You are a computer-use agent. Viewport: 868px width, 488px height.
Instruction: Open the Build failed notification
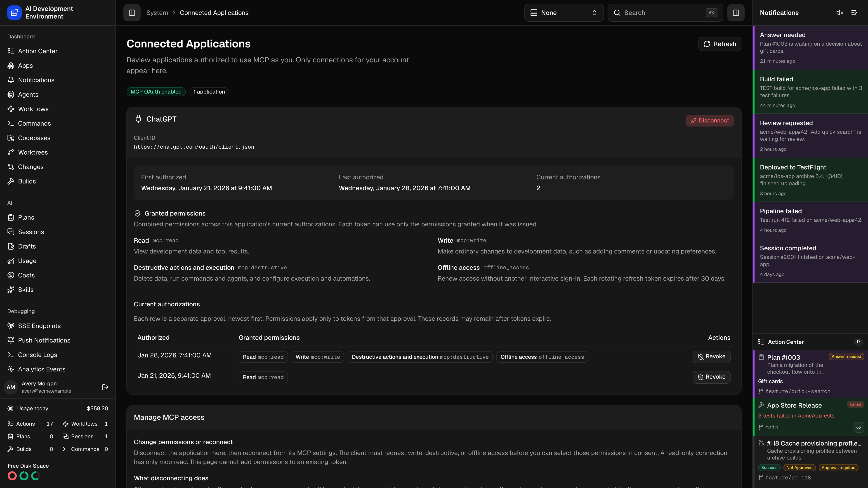[x=810, y=91]
